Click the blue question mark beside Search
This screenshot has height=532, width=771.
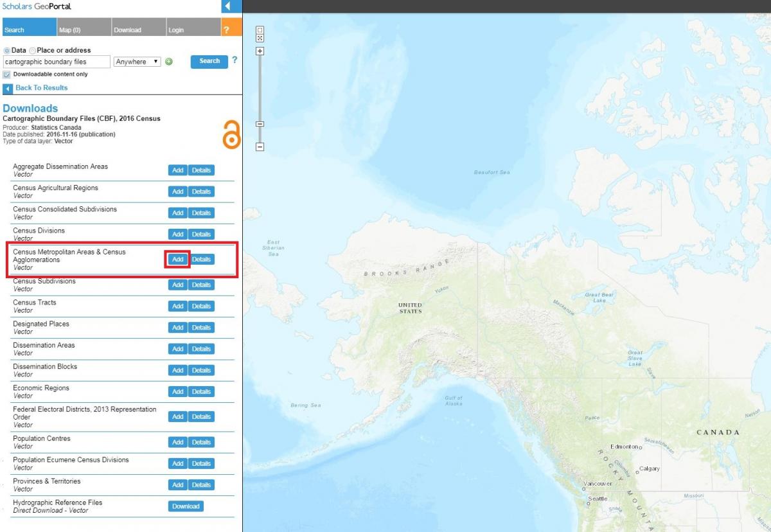point(235,60)
